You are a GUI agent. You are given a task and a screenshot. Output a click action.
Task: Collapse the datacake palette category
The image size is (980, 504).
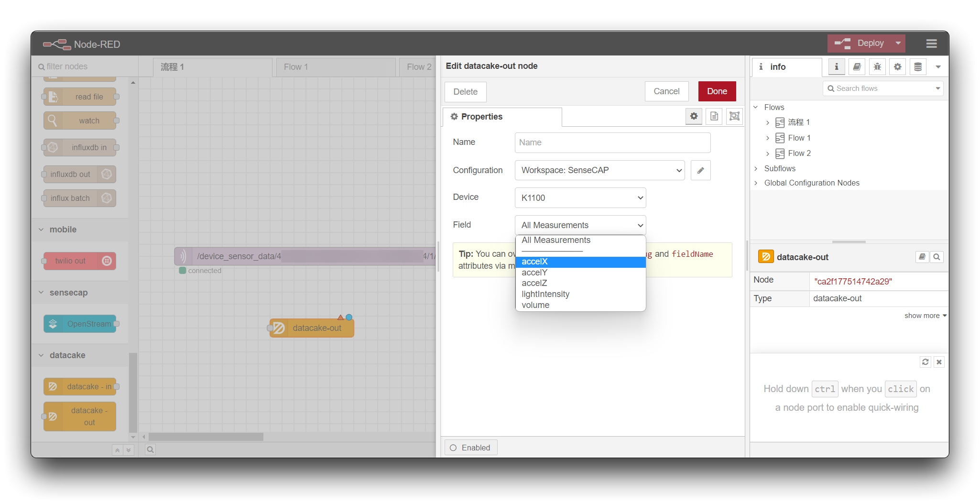tap(80, 355)
